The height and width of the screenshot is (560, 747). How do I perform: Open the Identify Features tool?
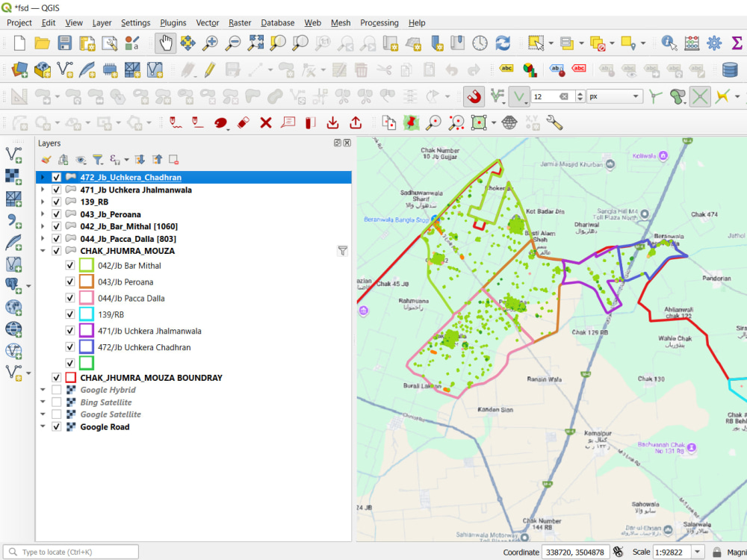[x=669, y=43]
